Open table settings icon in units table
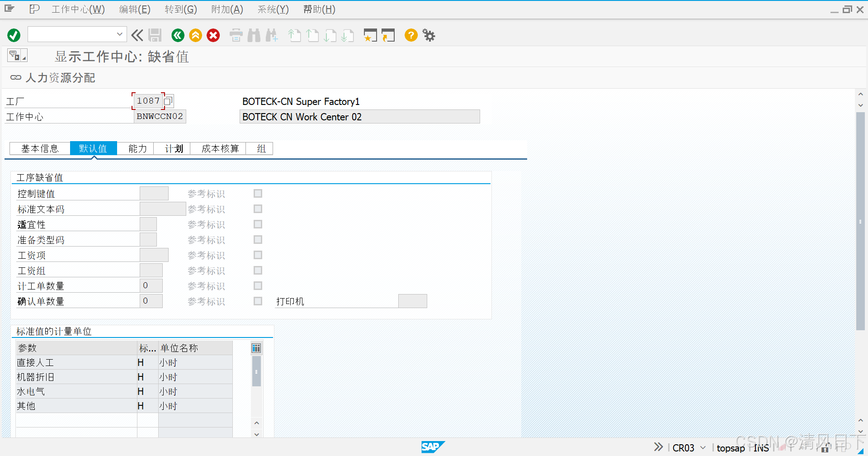Screen dimensions: 868x456 [256, 348]
